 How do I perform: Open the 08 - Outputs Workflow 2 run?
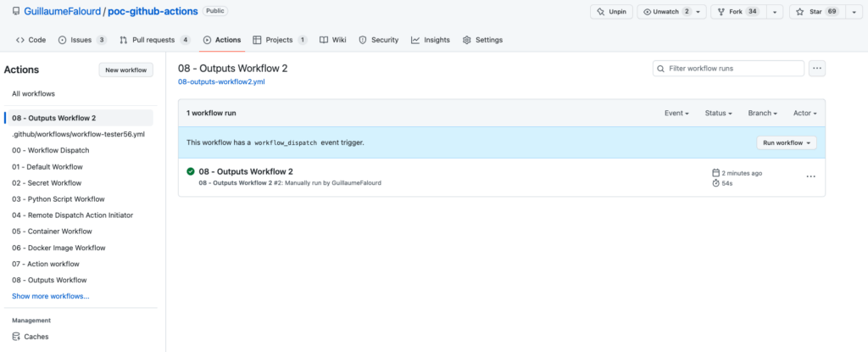click(x=246, y=172)
